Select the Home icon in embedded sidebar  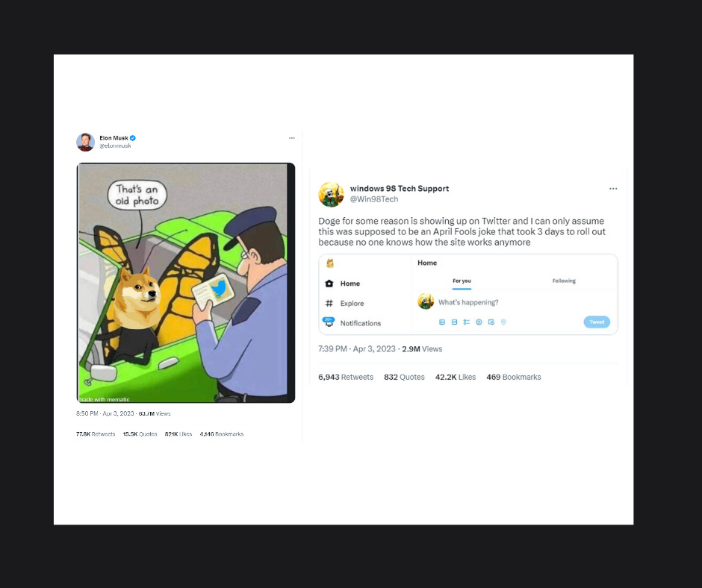point(329,284)
